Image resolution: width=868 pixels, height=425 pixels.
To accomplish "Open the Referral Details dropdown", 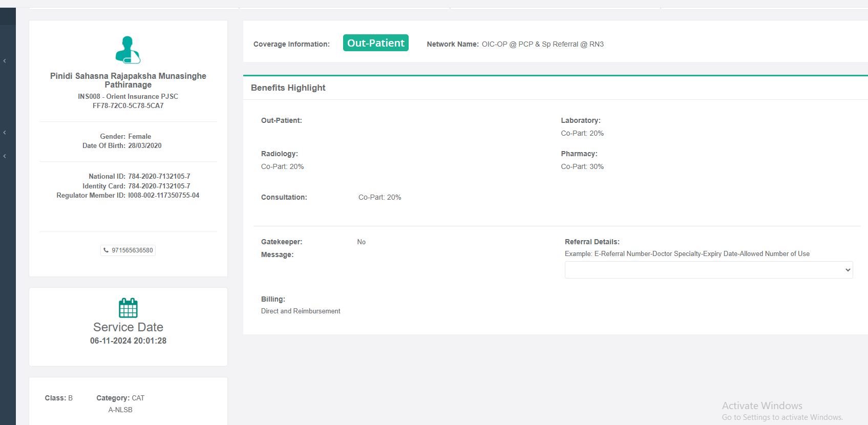I will pos(708,270).
